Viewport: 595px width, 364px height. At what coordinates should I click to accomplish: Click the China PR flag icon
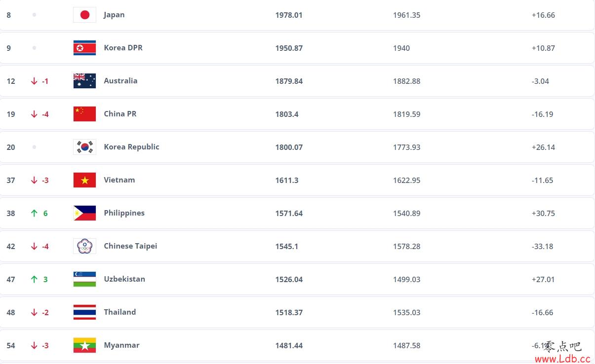[x=84, y=114]
